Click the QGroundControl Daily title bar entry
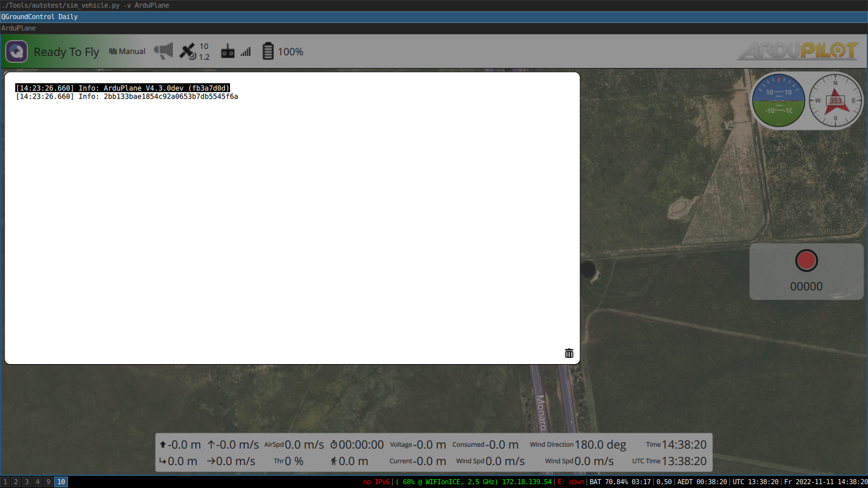868x488 pixels. [x=39, y=17]
